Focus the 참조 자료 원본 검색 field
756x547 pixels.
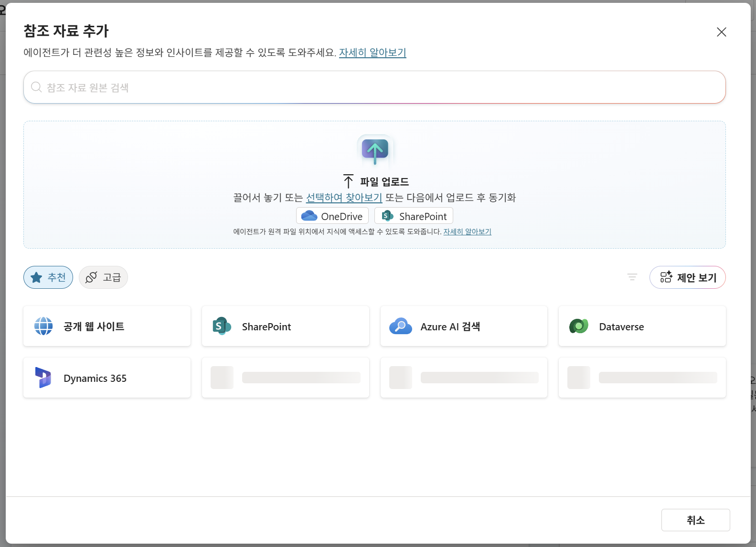[374, 87]
